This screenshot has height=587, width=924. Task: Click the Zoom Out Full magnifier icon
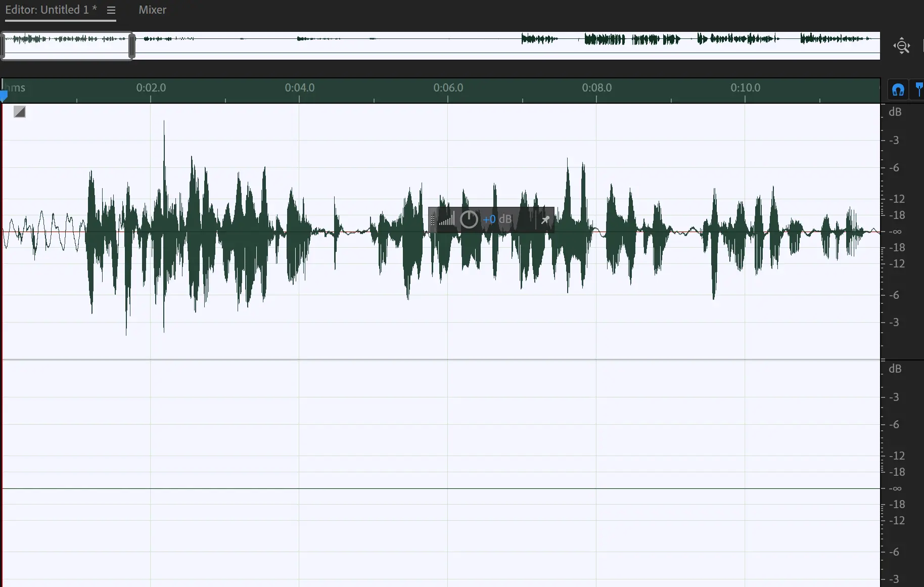(x=901, y=46)
